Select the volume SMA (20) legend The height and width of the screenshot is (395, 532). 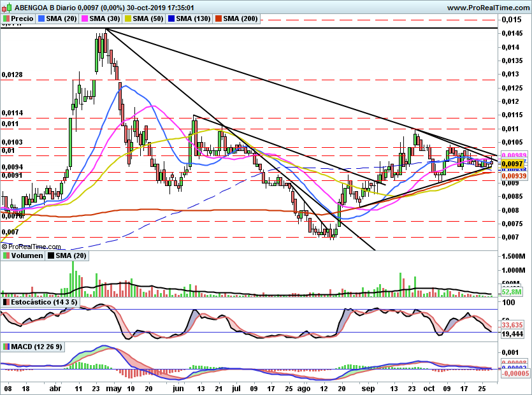pos(67,255)
